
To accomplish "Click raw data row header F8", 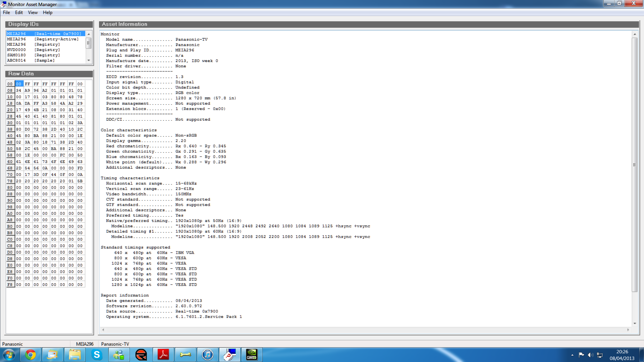I will pyautogui.click(x=10, y=285).
